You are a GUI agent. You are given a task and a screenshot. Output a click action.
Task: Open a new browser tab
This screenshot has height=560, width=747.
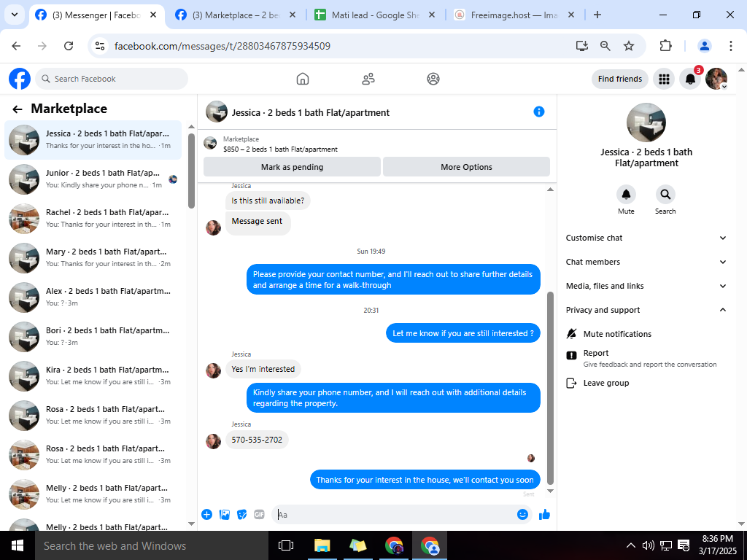(x=597, y=15)
